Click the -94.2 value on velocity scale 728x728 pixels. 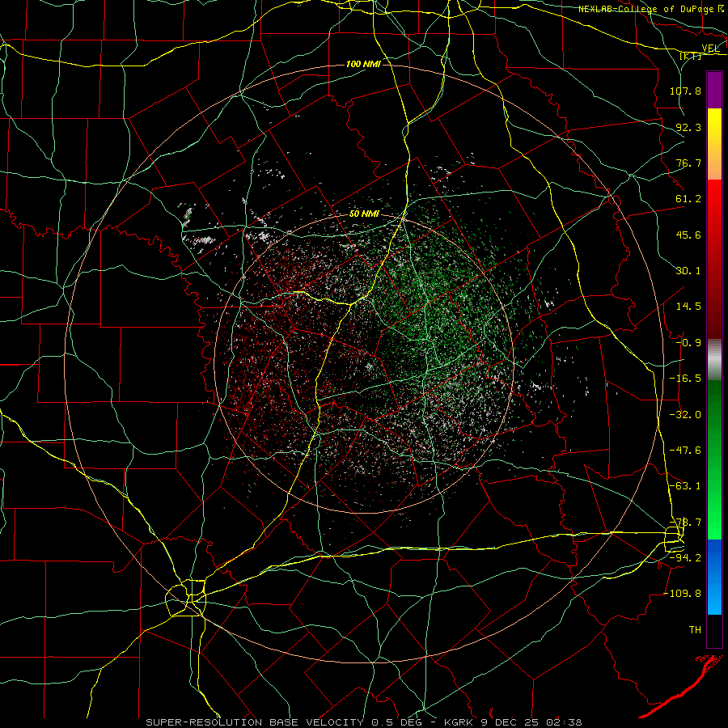point(685,558)
